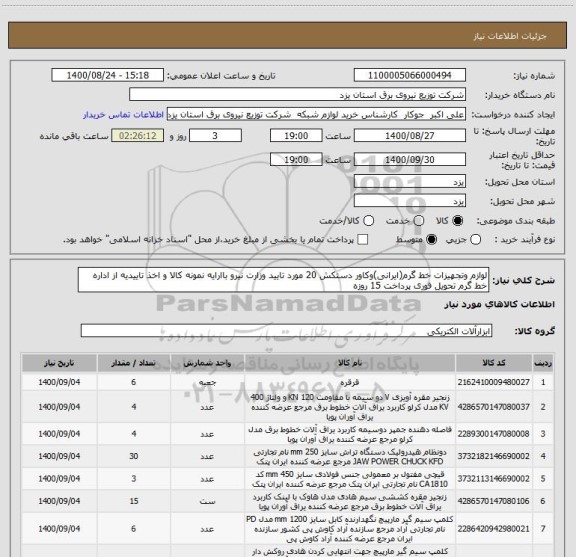This screenshot has width=576, height=557.
Task: Click product code 4286570147080106
Action: click(494, 501)
